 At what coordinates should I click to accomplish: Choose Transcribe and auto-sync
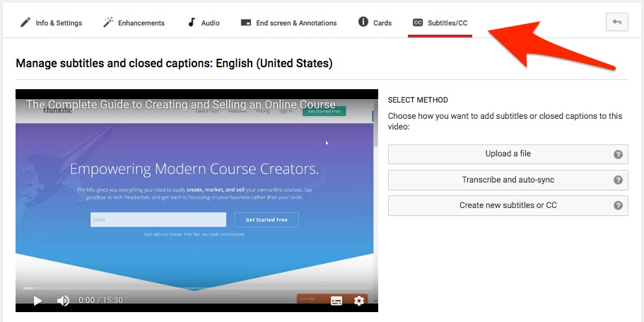click(x=508, y=180)
